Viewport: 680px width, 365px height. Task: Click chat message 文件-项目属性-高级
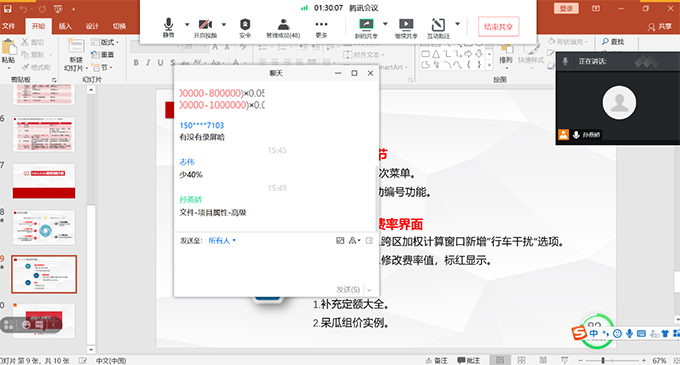[x=213, y=212]
